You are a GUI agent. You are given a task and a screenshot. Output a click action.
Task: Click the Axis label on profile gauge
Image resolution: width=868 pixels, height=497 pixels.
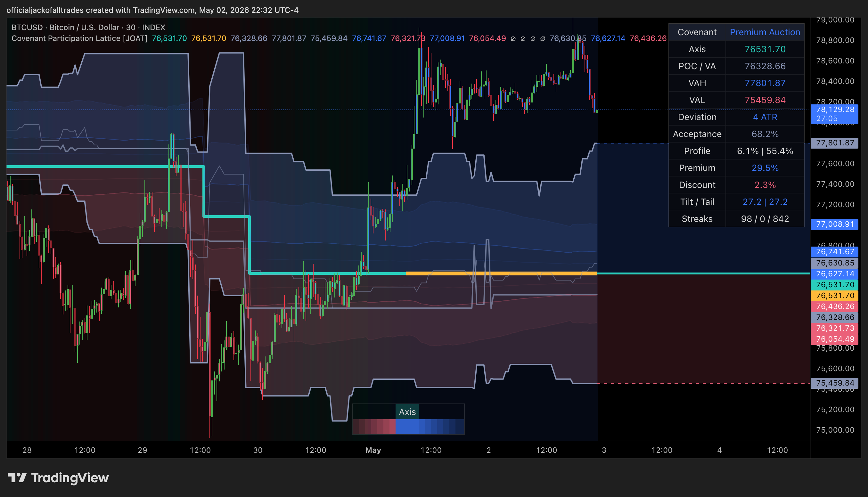coord(407,412)
